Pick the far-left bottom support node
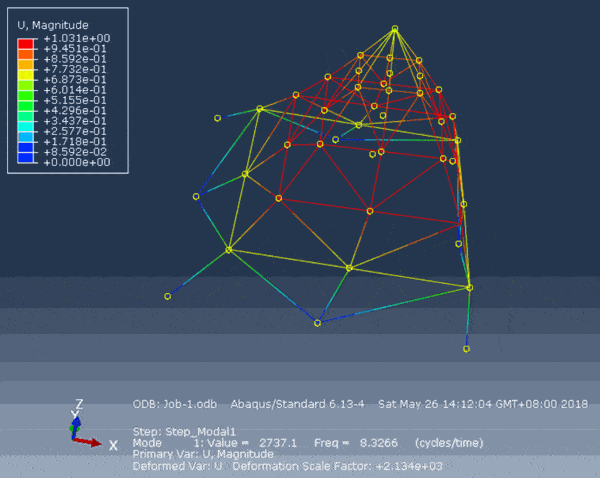The height and width of the screenshot is (478, 600). (167, 296)
